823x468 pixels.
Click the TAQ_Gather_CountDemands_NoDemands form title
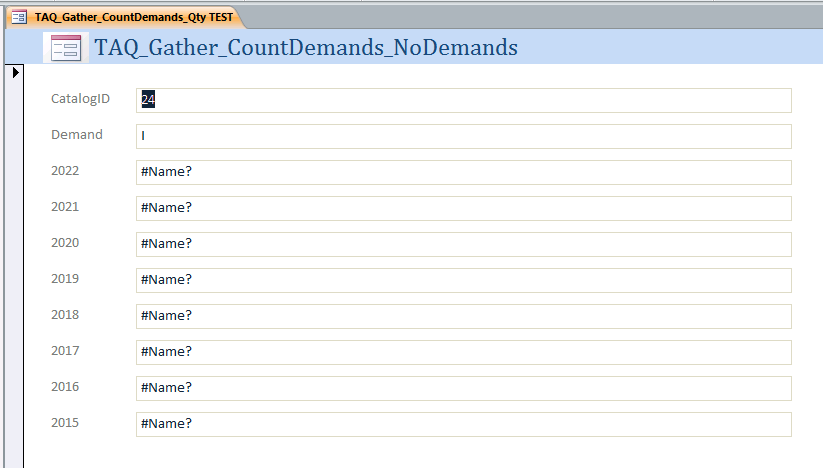point(306,48)
